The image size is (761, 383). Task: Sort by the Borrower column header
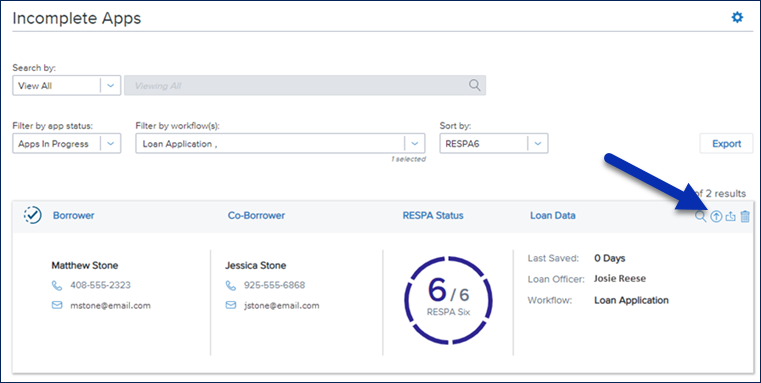[x=73, y=216]
